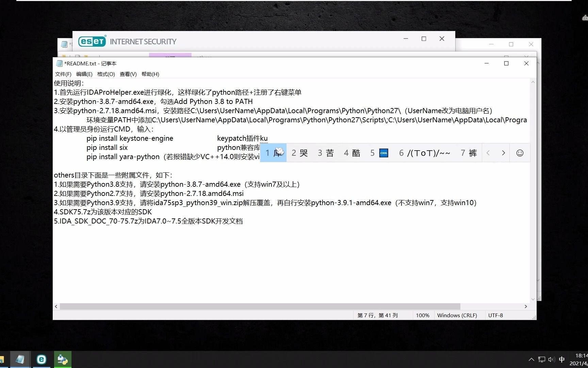
Task: Click text 'pip install six'
Action: 107,148
